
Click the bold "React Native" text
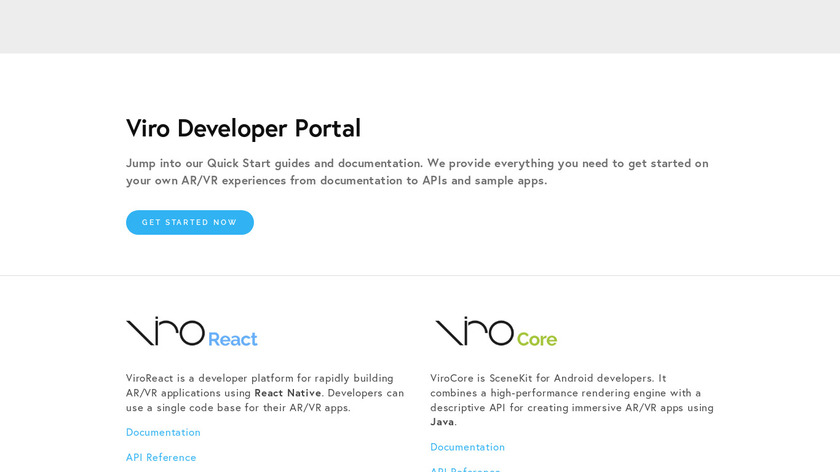(x=288, y=393)
